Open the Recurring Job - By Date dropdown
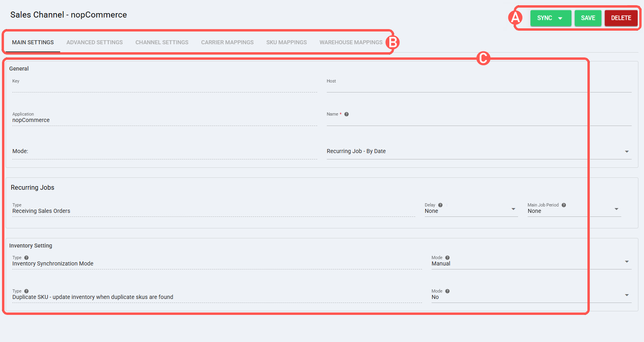Screen dimensions: 644x342 point(479,151)
